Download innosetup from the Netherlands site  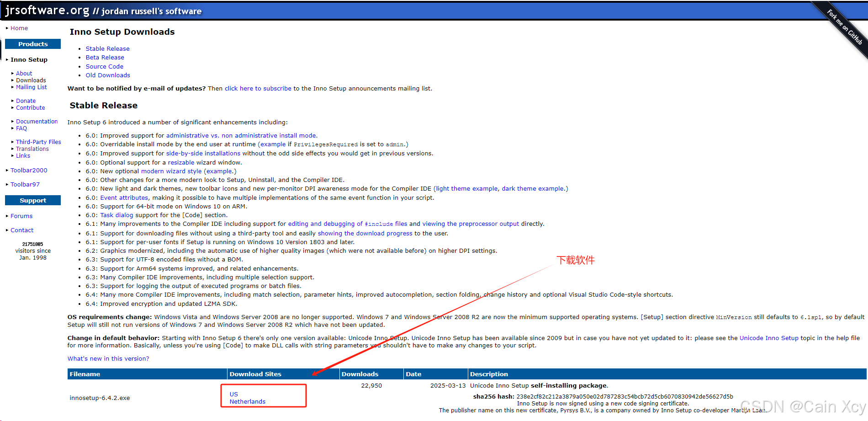click(247, 402)
